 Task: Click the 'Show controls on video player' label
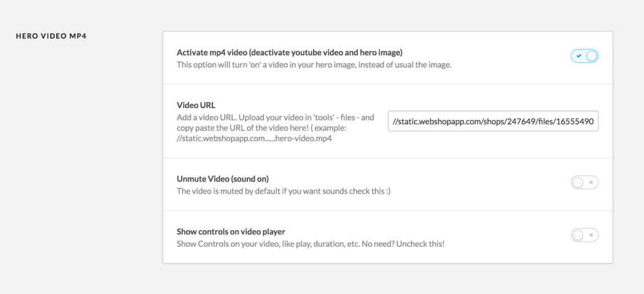coord(231,232)
